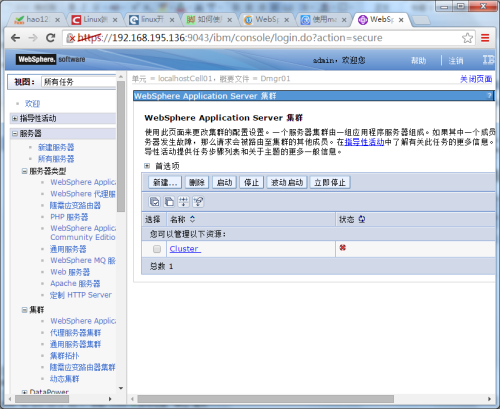This screenshot has height=409, width=500.
Task: Open the Cluster link
Action: (x=185, y=249)
